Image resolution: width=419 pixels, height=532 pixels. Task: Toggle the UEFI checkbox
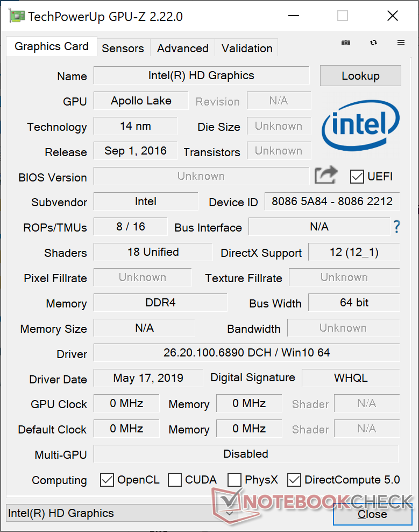tap(357, 176)
